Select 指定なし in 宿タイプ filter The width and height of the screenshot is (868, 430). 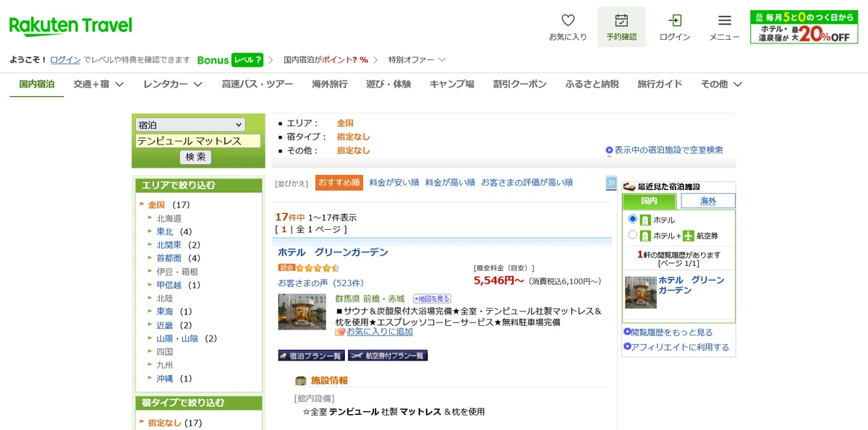point(165,423)
